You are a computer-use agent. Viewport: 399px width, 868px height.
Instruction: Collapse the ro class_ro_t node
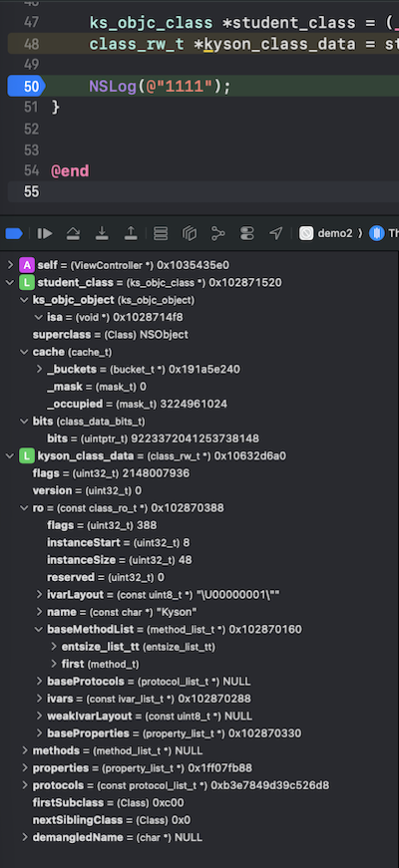24,508
